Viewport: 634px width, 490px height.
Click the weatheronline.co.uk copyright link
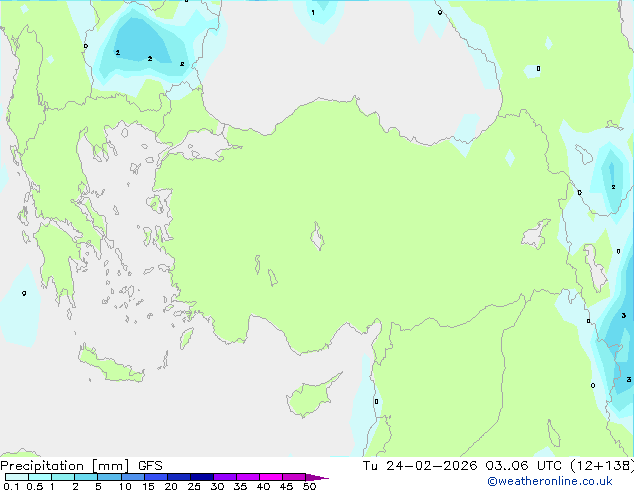(x=549, y=481)
